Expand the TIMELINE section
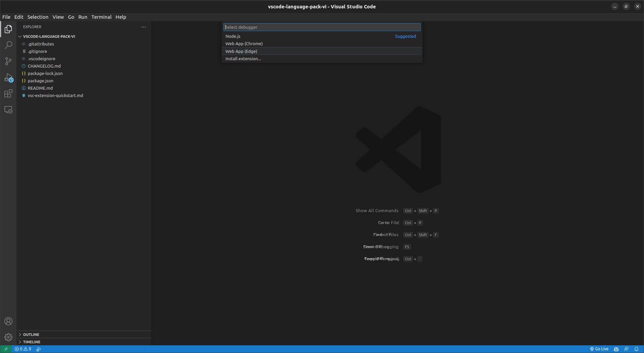Viewport: 644px width, 353px height. tap(31, 342)
